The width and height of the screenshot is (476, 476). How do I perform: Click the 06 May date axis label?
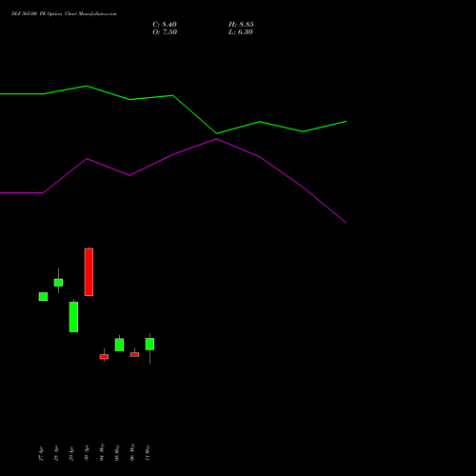coord(132,452)
